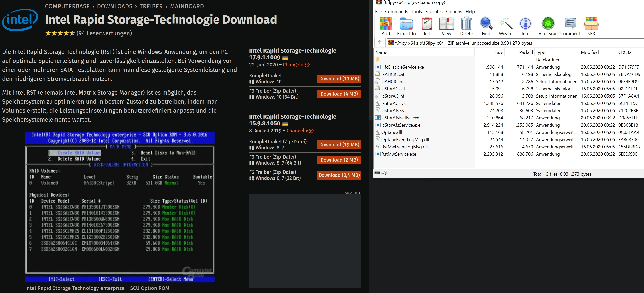
Task: Sort file list by Modified column
Action: point(598,52)
